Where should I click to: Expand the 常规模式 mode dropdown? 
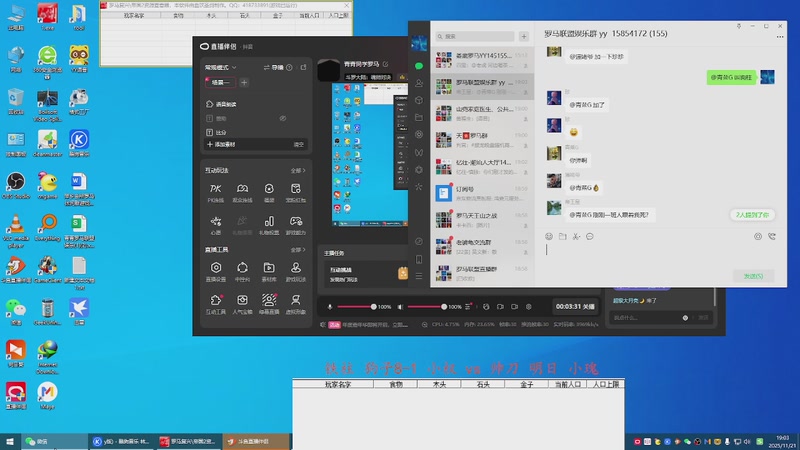pyautogui.click(x=221, y=67)
